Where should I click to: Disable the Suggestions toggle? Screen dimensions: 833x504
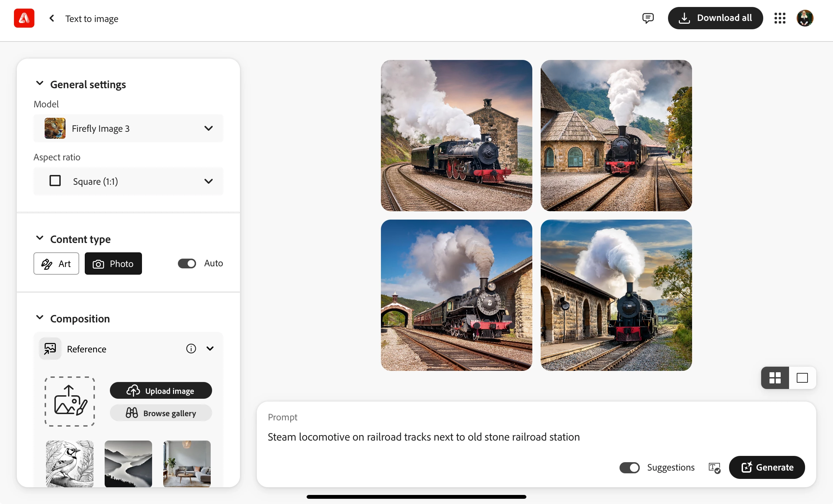pos(629,468)
